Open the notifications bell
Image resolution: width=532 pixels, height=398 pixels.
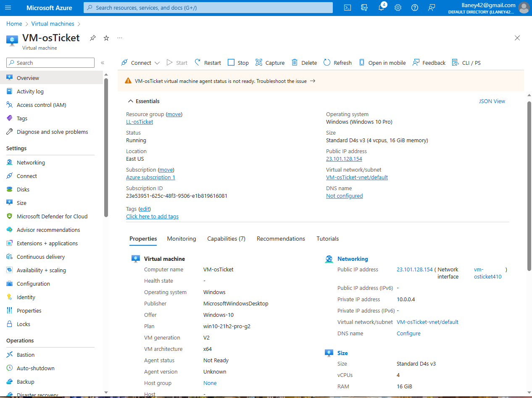tap(381, 7)
